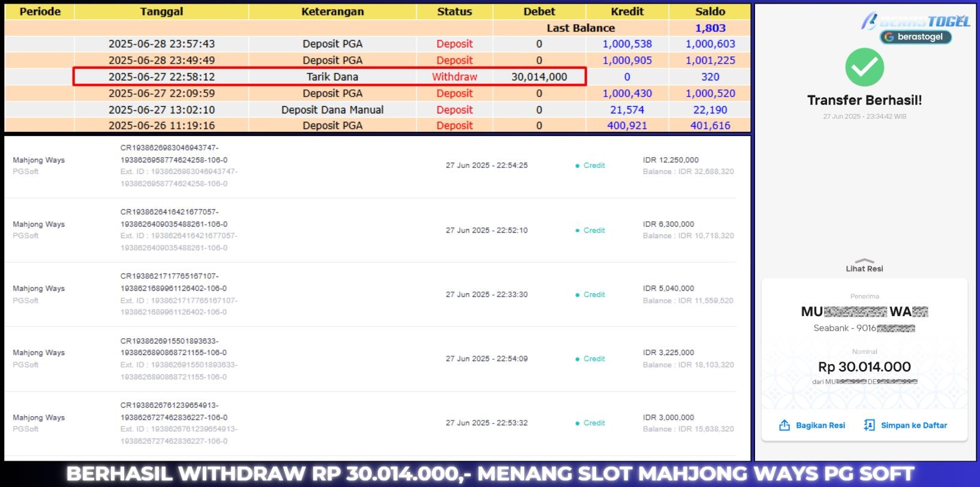Click kredit value 1,000,905

click(x=627, y=60)
